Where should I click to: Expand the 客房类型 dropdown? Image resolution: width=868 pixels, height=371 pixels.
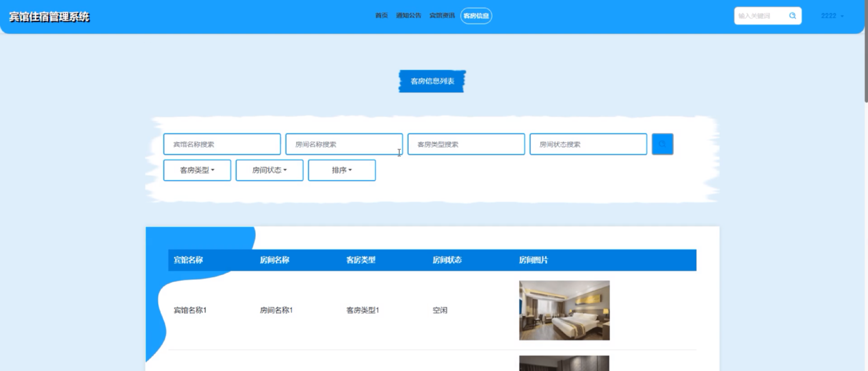197,170
